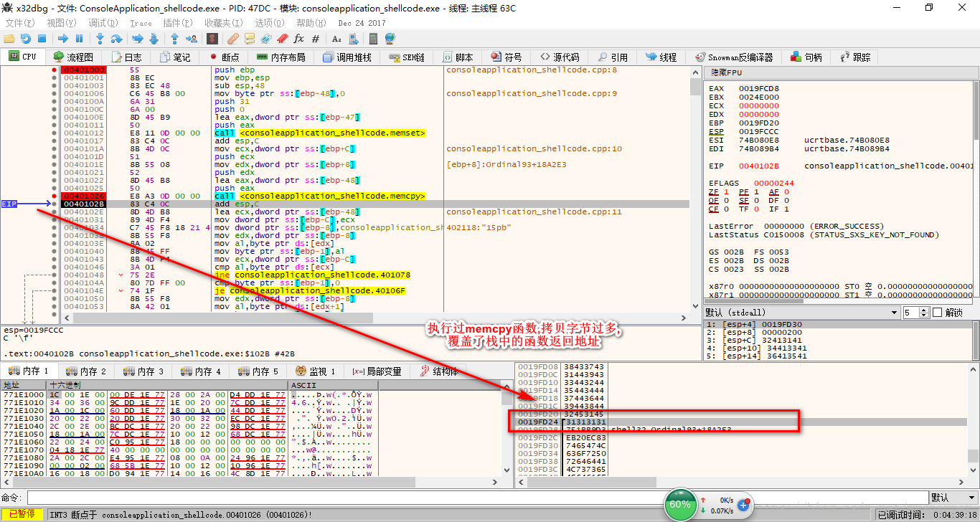Click the run to user code icon

click(x=190, y=39)
